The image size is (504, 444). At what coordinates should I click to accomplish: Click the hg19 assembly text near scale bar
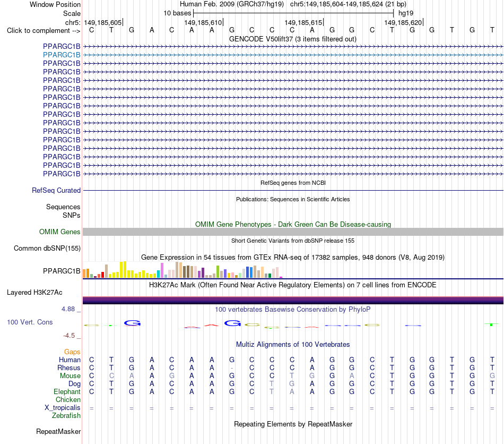[x=406, y=13]
